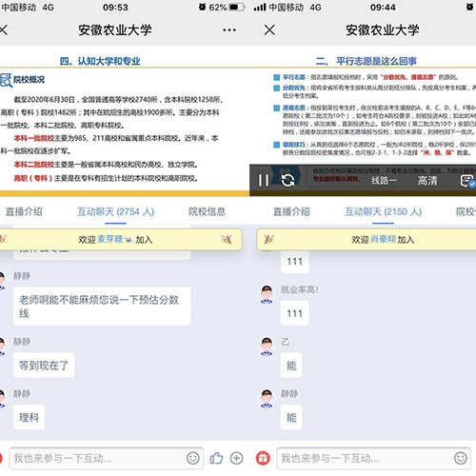
Task: Tap battery indicator showing 62%
Action: [x=228, y=7]
